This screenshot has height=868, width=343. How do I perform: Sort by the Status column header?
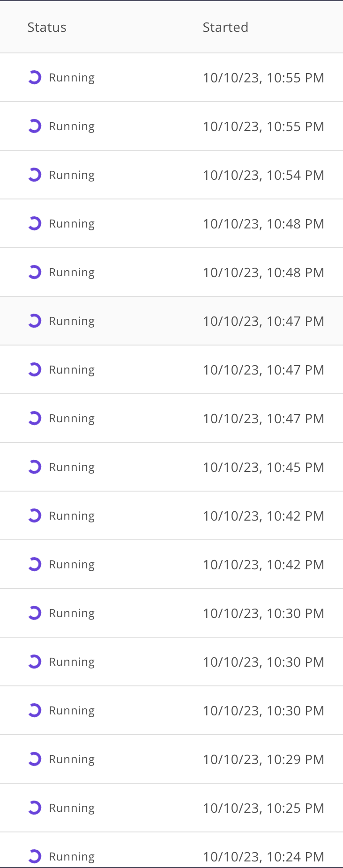pyautogui.click(x=47, y=27)
